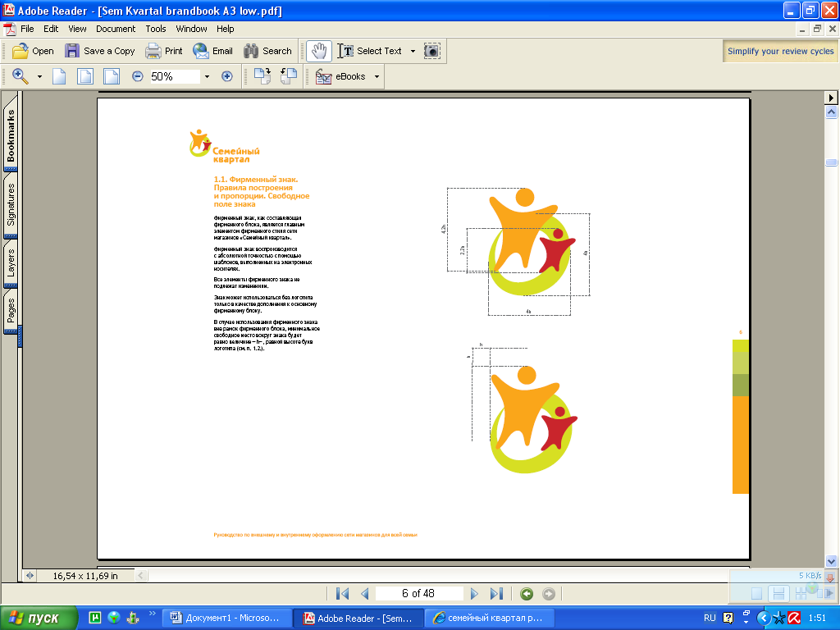Toggle navigation pane splitter icon in status bar
Screen dimensions: 840x630
pos(30,576)
